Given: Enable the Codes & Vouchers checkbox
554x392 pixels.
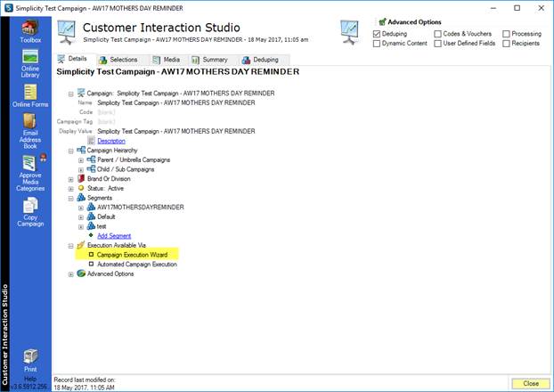Looking at the screenshot, I should pyautogui.click(x=437, y=34).
